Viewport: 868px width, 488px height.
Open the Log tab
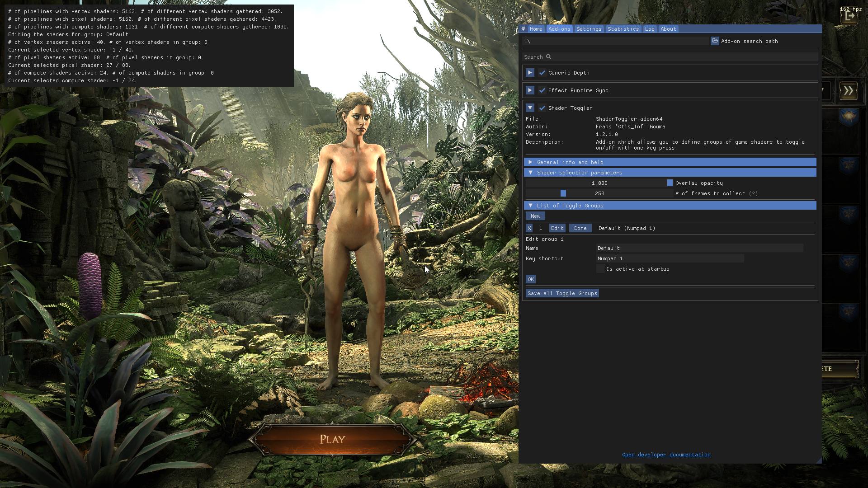tap(650, 29)
